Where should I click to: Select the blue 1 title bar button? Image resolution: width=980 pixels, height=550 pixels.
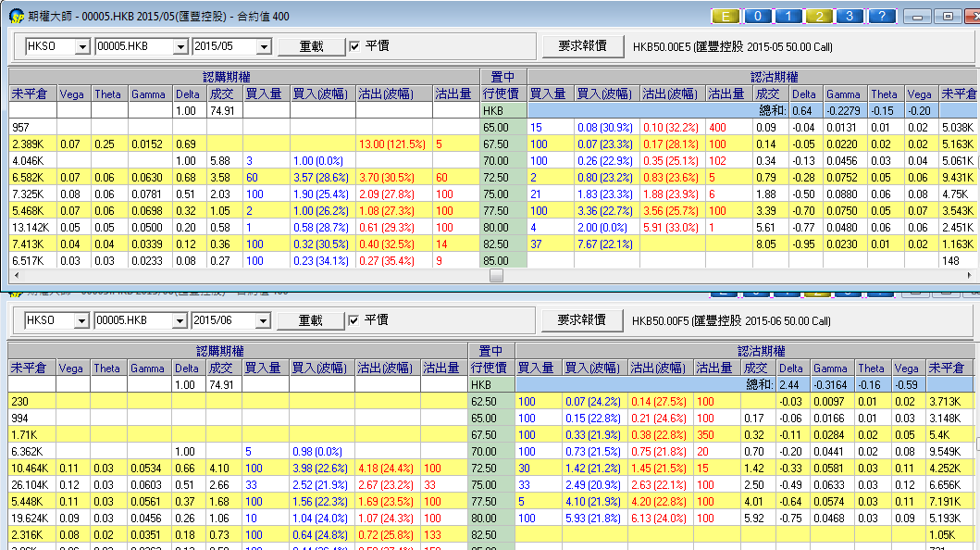(x=788, y=16)
